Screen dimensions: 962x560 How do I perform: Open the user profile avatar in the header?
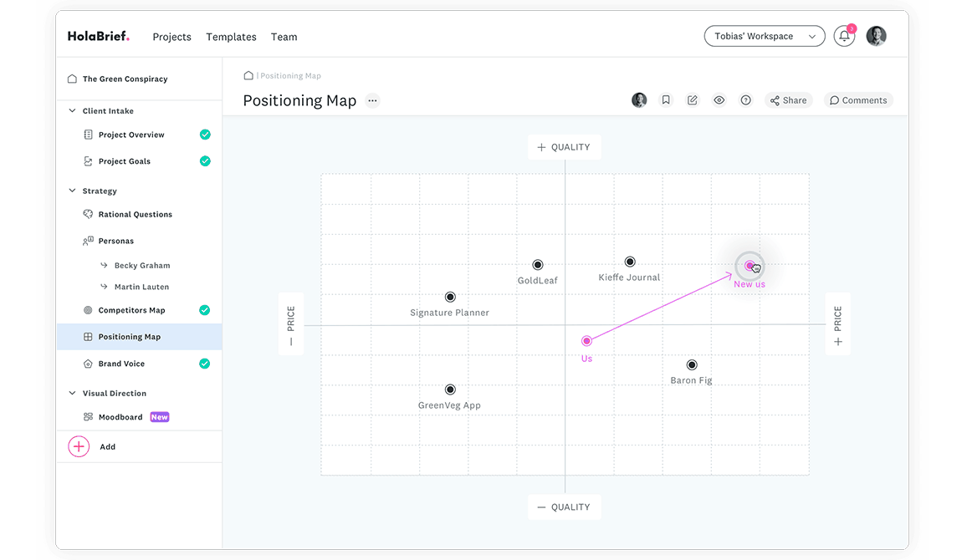[876, 36]
